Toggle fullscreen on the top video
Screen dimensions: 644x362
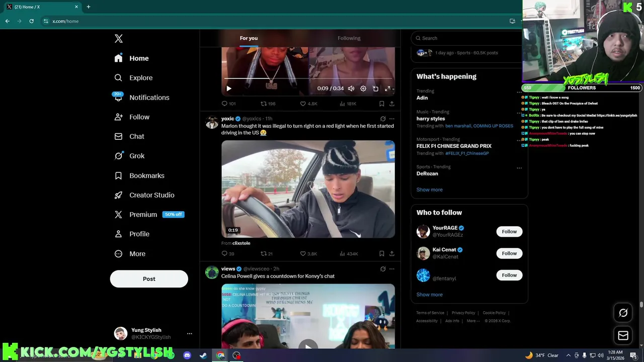point(387,88)
